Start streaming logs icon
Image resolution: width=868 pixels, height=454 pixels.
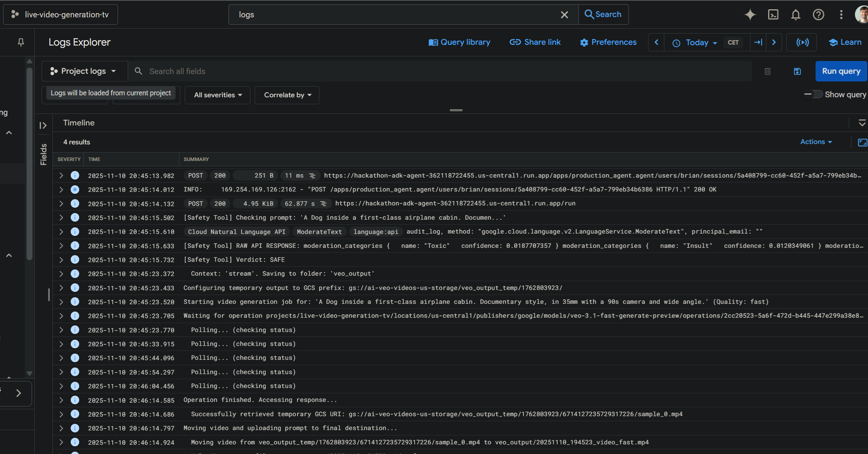(802, 42)
